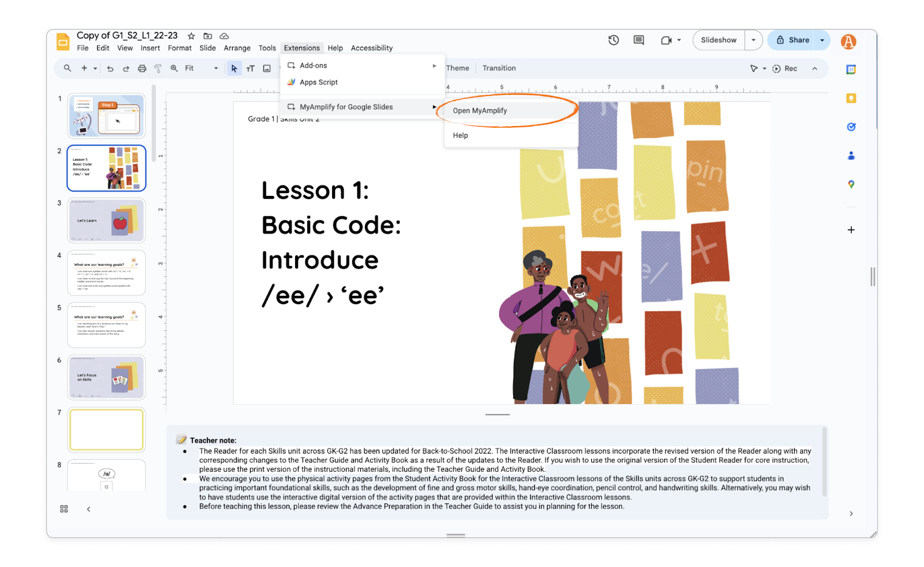Select slide 3 Let's Learn thumbnail
Image resolution: width=924 pixels, height=567 pixels.
(106, 221)
